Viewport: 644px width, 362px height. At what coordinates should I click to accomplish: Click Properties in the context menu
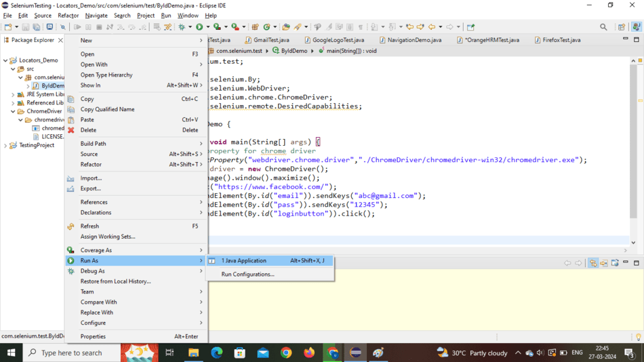[x=93, y=336]
